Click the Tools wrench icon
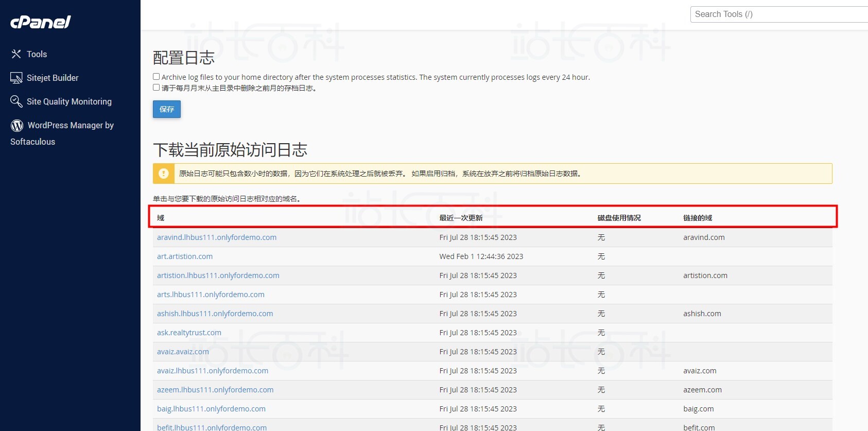The image size is (868, 431). tap(16, 54)
